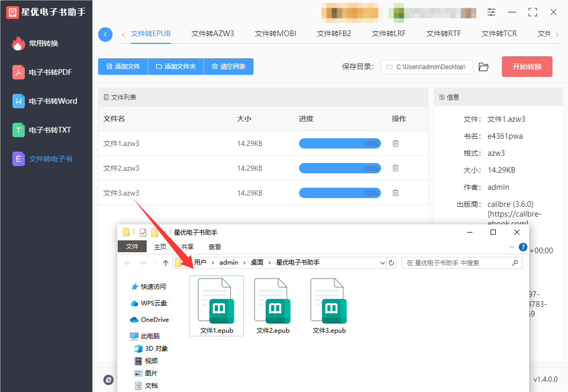Switch to the 文件转FB2 tab
Screen dimensions: 568x392
pos(334,34)
